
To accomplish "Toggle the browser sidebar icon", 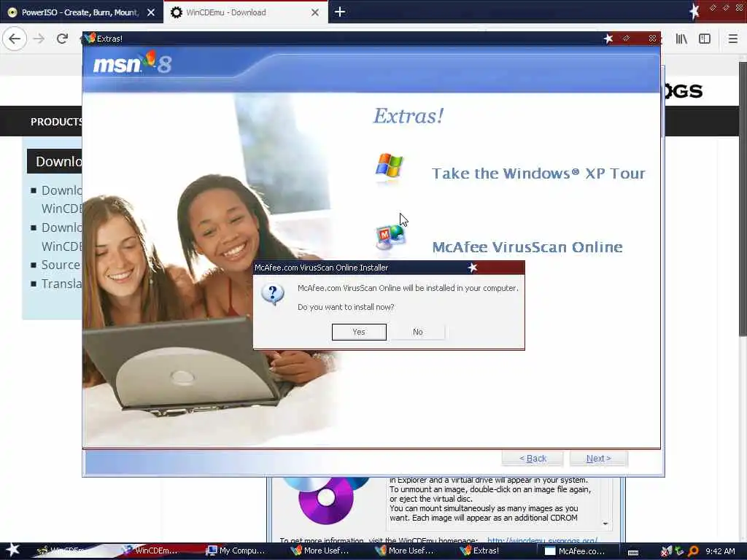I will click(x=705, y=39).
